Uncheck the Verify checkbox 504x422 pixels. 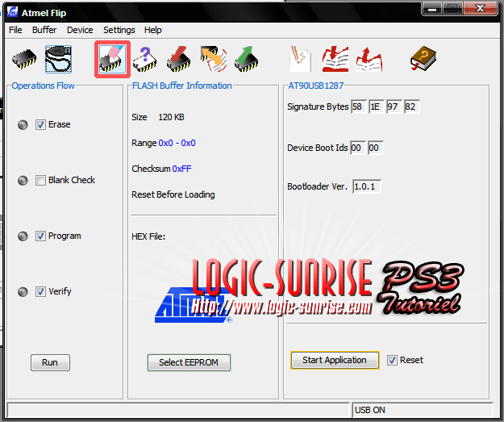[x=40, y=292]
